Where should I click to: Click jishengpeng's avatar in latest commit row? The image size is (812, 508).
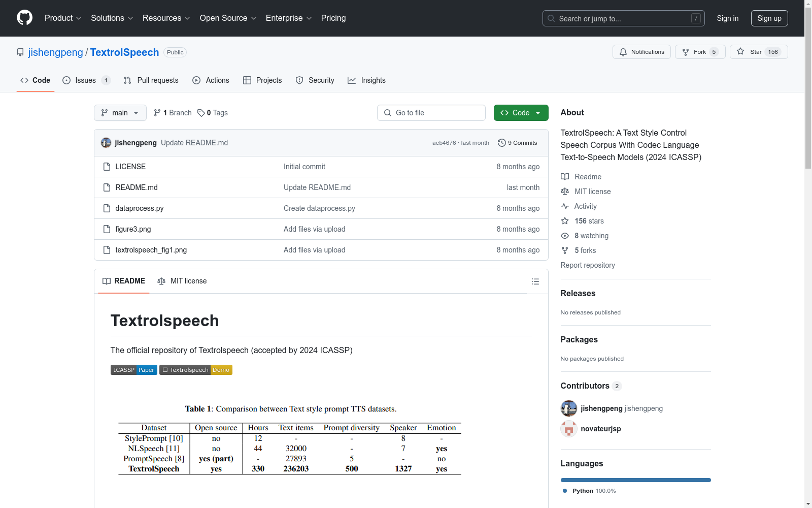tap(106, 143)
